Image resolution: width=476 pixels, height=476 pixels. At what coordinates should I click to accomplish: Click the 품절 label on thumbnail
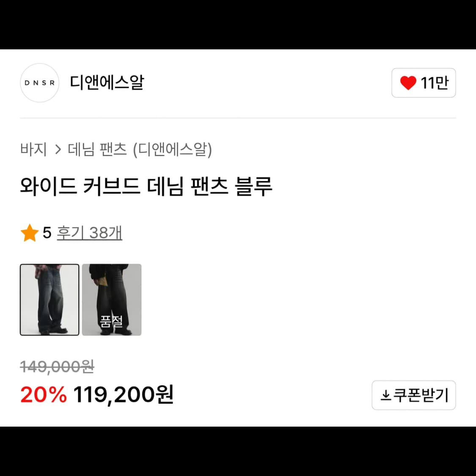111,322
